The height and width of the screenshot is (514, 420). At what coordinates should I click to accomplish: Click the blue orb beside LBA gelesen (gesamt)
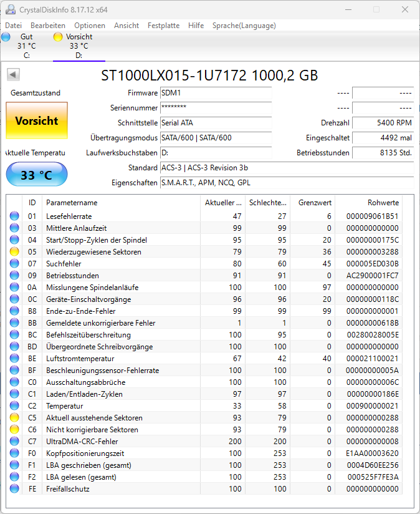(14, 477)
